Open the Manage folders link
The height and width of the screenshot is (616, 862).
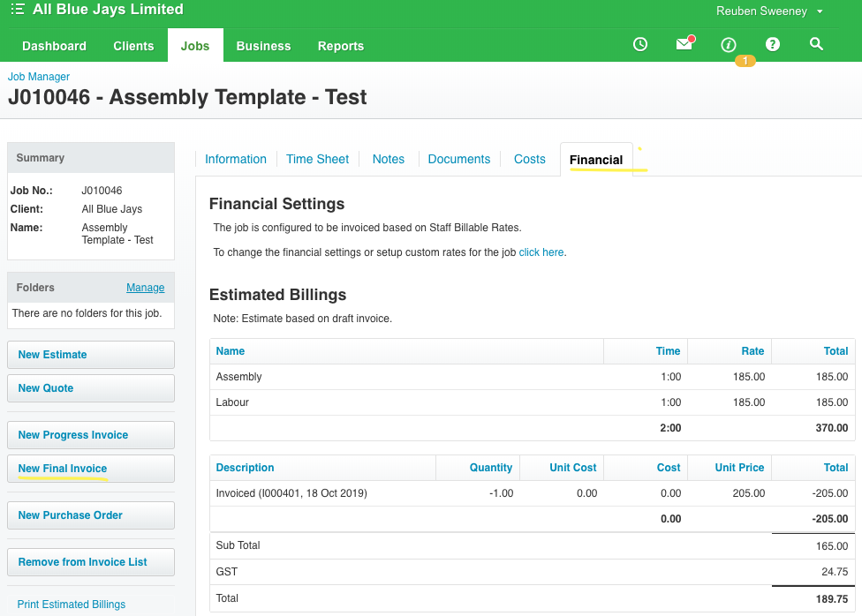[145, 288]
